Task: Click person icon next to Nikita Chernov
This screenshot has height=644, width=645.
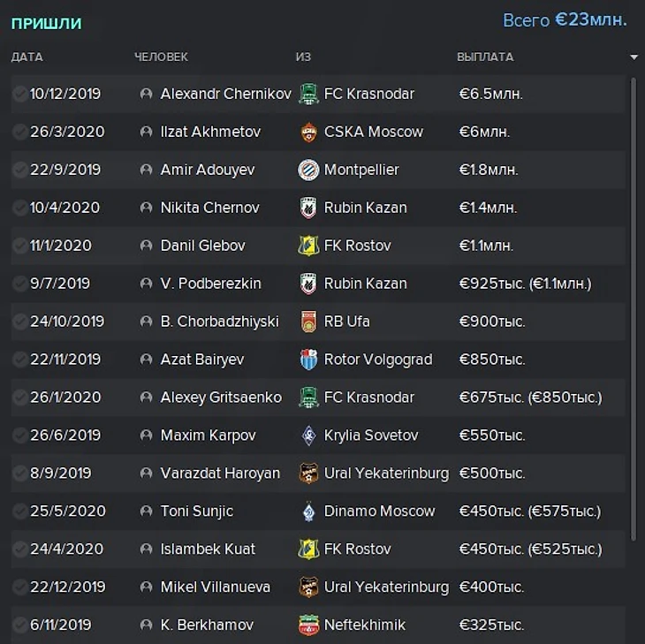Action: coord(147,208)
